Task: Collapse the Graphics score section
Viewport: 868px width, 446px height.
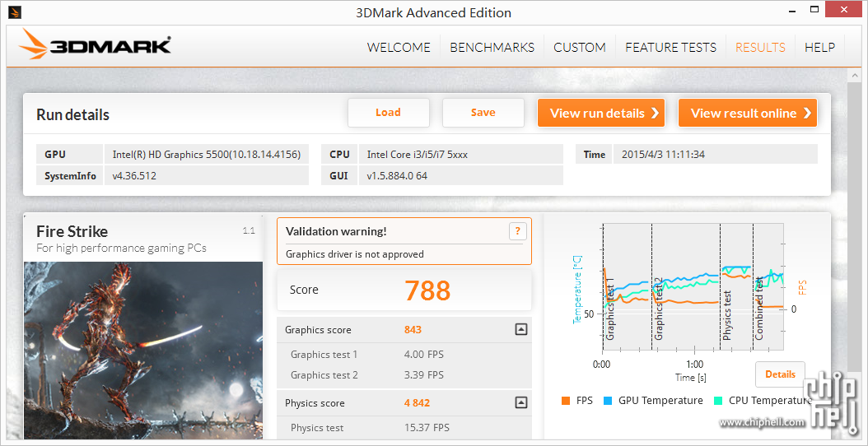Action: coord(520,330)
